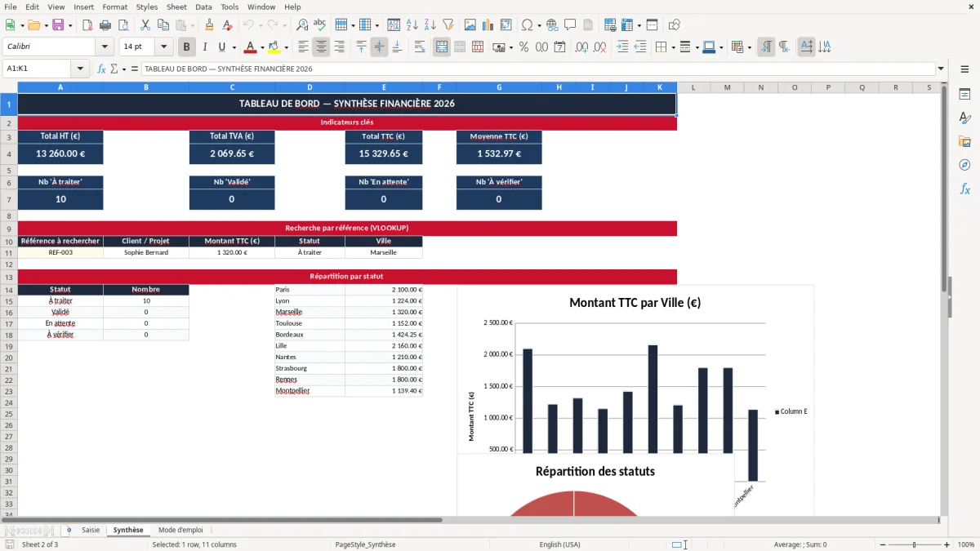This screenshot has height=551, width=980.
Task: Toggle Wrap Text
Action: point(420,47)
